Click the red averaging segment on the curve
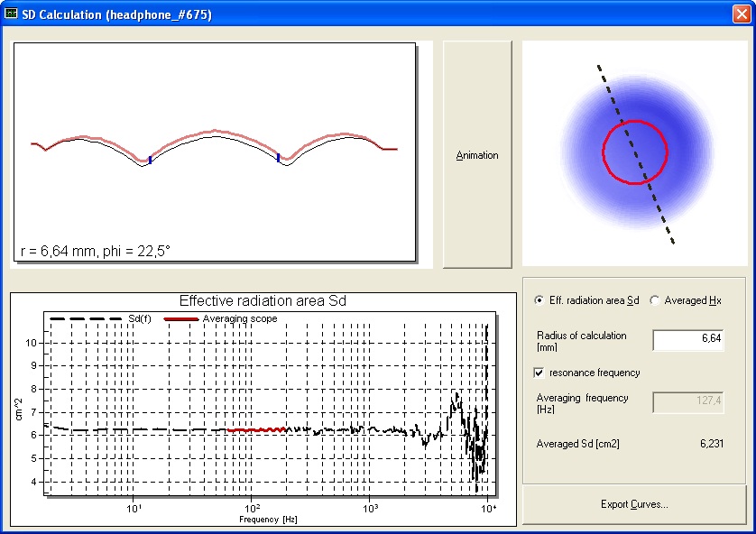The image size is (756, 534). point(257,430)
